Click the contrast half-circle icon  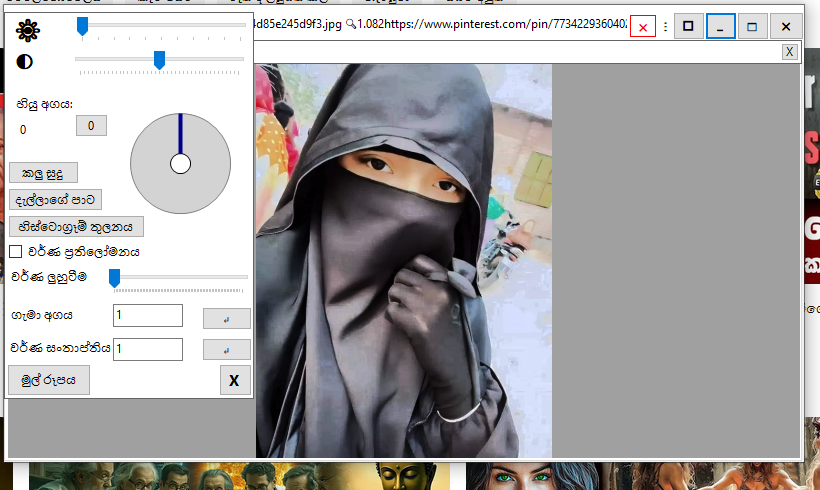click(x=25, y=62)
